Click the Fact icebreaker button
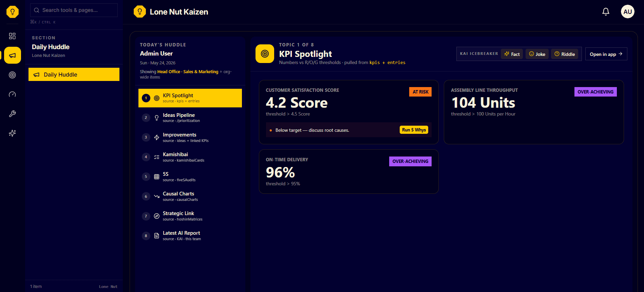Viewport: 644px width, 292px height. [512, 54]
